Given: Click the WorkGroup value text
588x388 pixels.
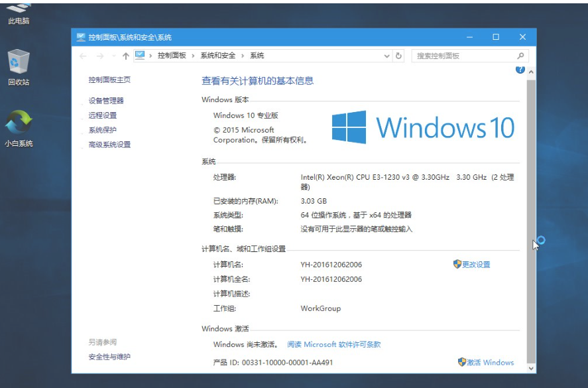Looking at the screenshot, I should 321,308.
